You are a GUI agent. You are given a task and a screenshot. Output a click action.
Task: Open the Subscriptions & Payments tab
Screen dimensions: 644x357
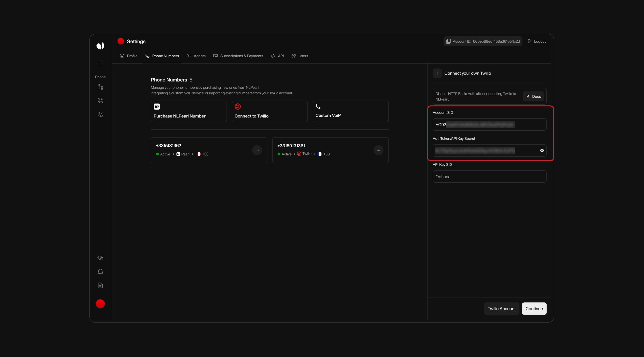point(238,56)
